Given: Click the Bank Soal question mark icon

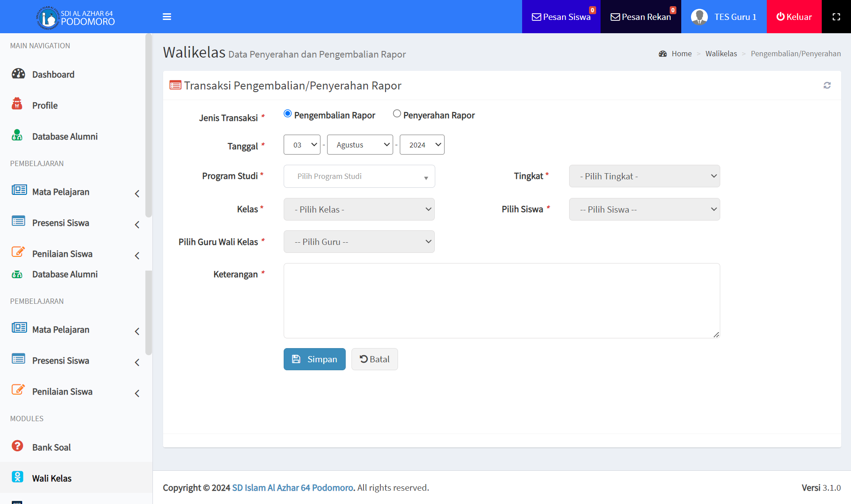Looking at the screenshot, I should (x=17, y=446).
